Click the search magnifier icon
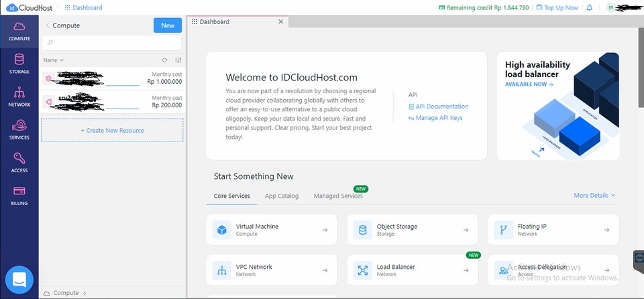Screen dimensions: 644x299 point(50,43)
